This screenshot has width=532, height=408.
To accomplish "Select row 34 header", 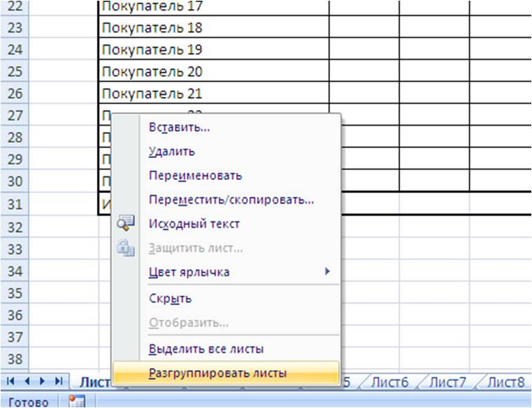I will 14,272.
